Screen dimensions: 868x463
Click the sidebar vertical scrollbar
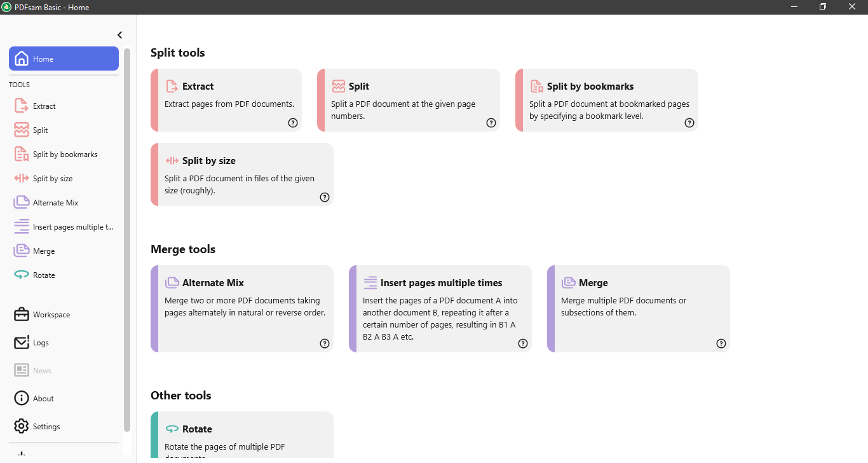pos(127,240)
